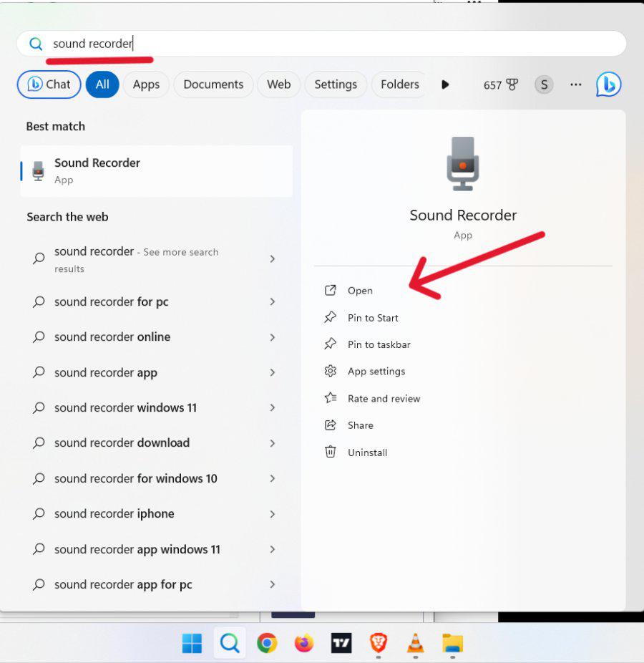Screen dimensions: 644x663
Task: Click the Pin to Start pin icon
Action: (330, 317)
